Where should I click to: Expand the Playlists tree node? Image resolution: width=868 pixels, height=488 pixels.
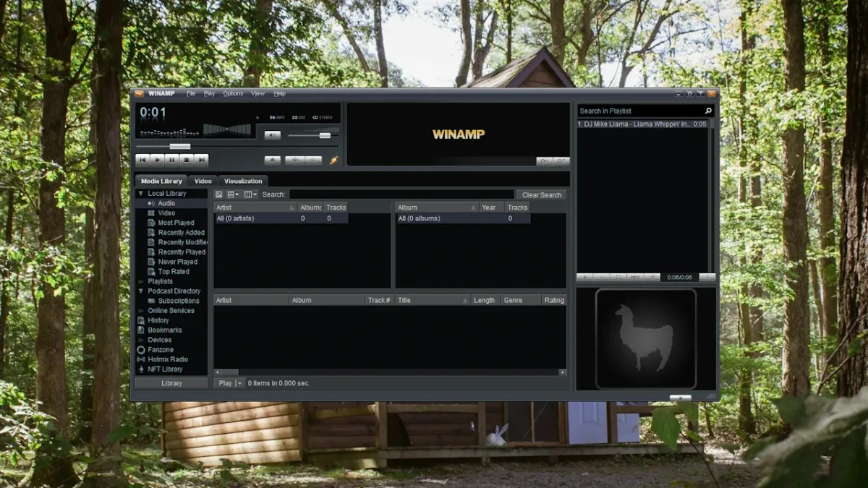pos(140,281)
